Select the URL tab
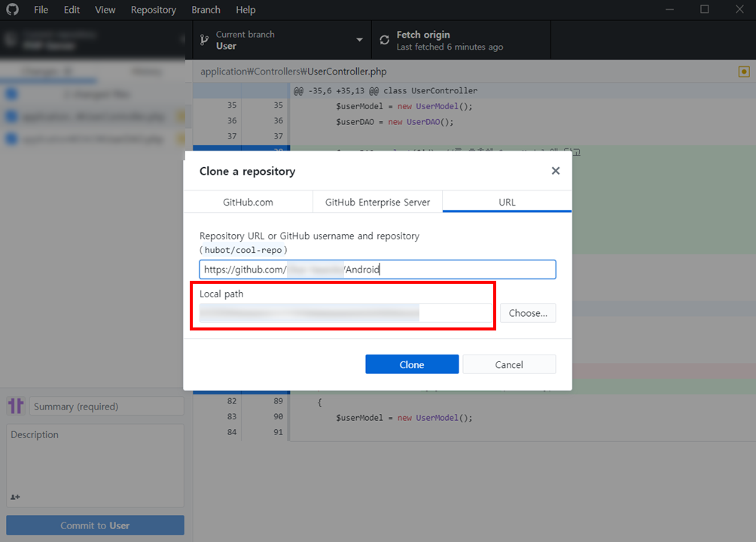Screen dimensions: 756x542 (x=507, y=202)
